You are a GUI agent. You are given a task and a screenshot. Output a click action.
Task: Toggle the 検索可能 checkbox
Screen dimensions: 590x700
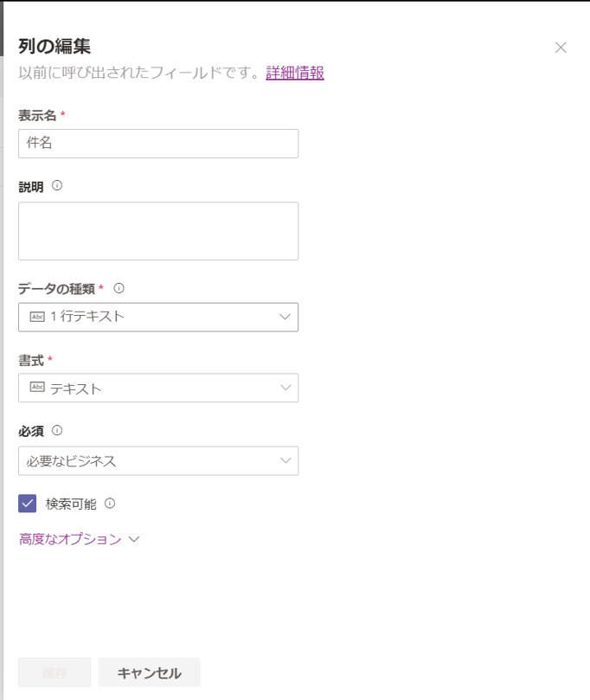(x=28, y=504)
